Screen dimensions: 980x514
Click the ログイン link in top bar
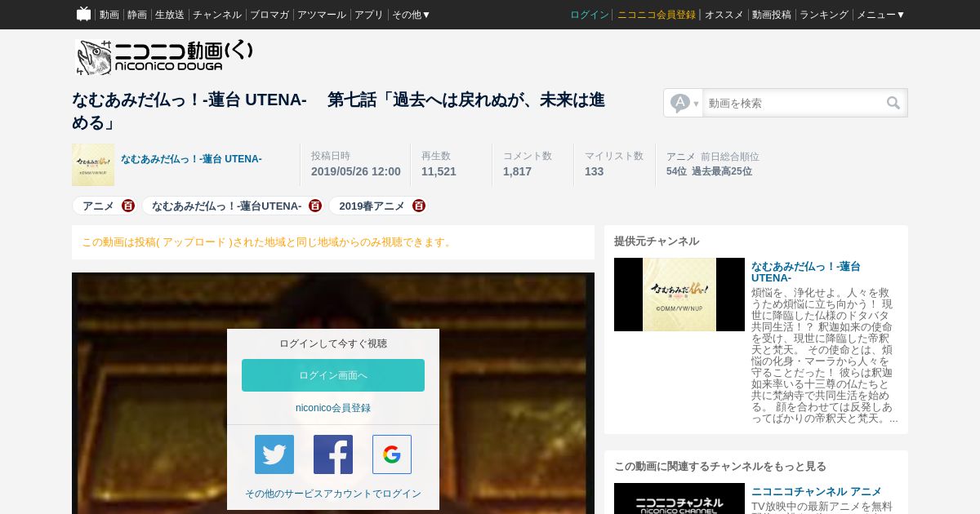pos(590,15)
